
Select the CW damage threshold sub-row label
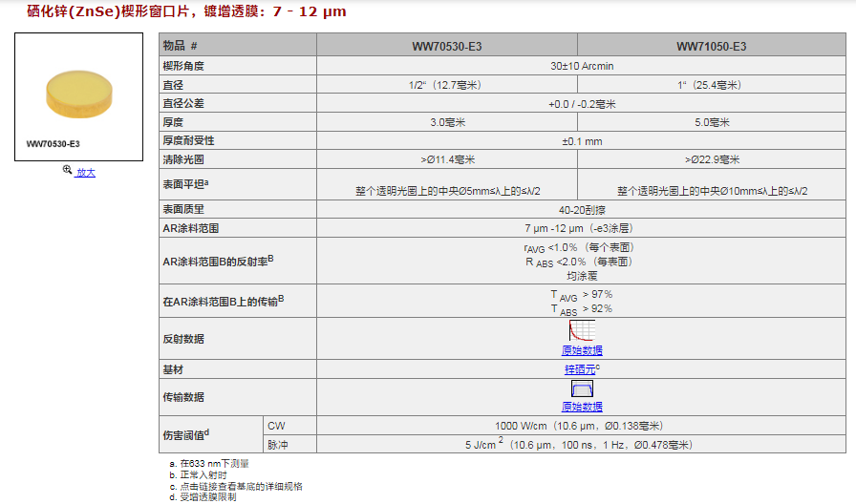pos(276,426)
